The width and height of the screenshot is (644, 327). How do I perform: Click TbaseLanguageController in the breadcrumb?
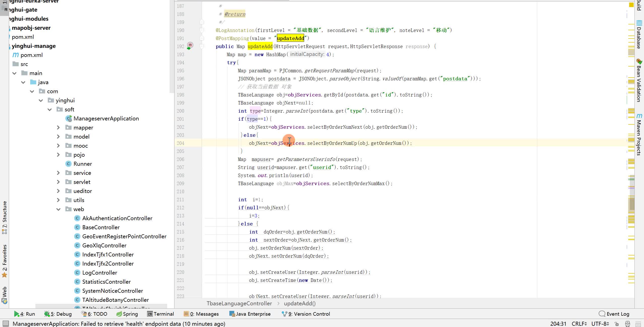tap(239, 303)
